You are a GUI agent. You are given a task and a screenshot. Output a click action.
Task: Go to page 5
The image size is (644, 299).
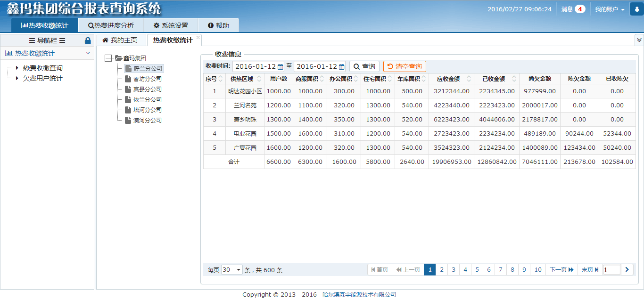tap(477, 270)
